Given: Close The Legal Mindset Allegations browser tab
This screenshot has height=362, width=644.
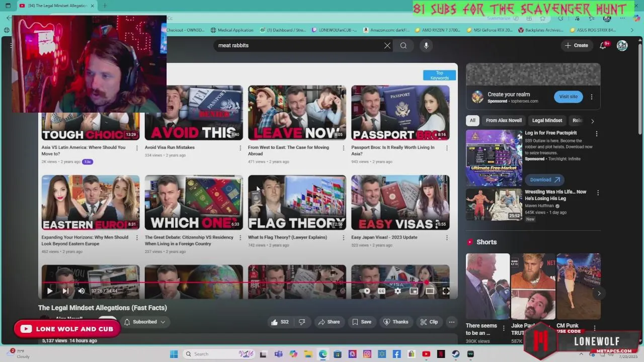Looking at the screenshot, I should (x=92, y=6).
